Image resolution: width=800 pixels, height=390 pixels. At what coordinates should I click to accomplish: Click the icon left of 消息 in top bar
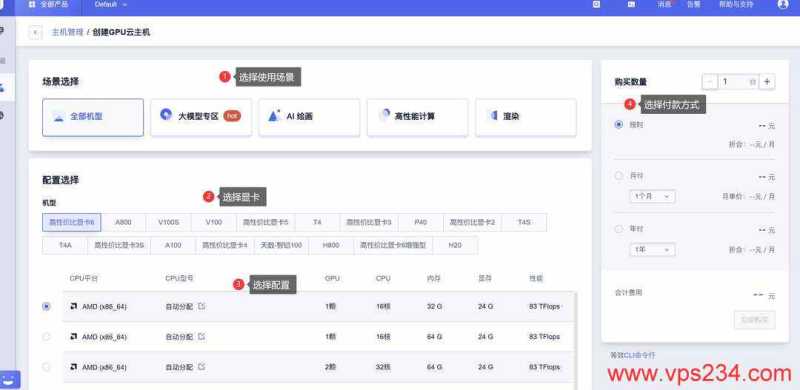tap(631, 4)
